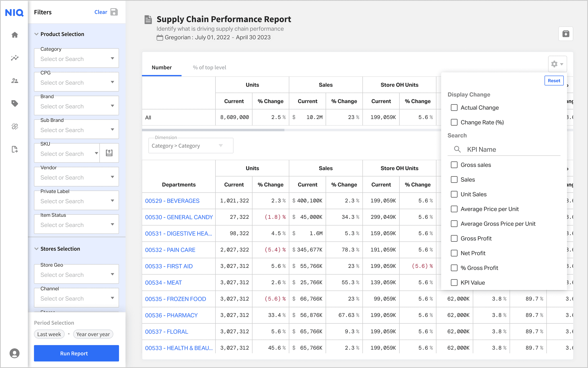Click the SKU upload icon button
Image resolution: width=588 pixels, height=368 pixels.
tap(109, 153)
